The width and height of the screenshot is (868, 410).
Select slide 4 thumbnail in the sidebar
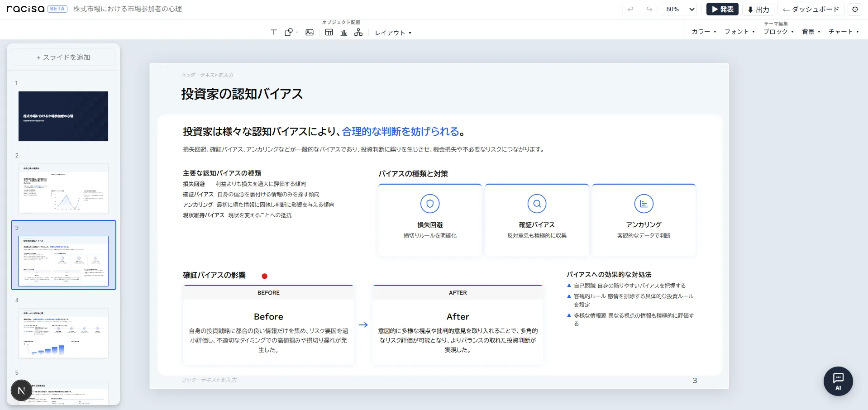pyautogui.click(x=63, y=334)
